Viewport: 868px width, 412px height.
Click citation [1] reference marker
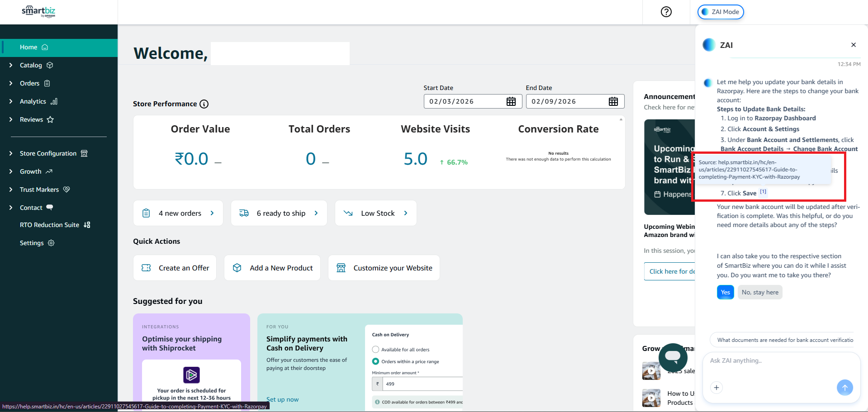pos(763,192)
